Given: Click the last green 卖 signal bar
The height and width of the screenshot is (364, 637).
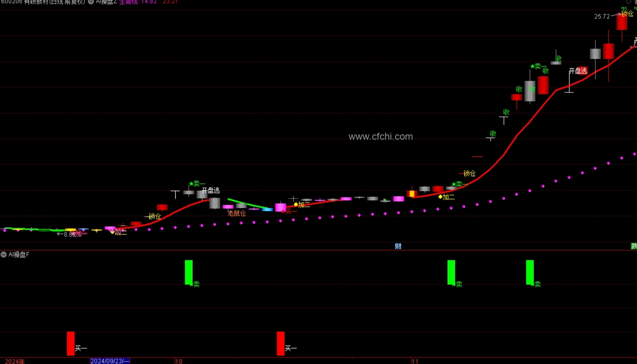Looking at the screenshot, I should coord(530,272).
